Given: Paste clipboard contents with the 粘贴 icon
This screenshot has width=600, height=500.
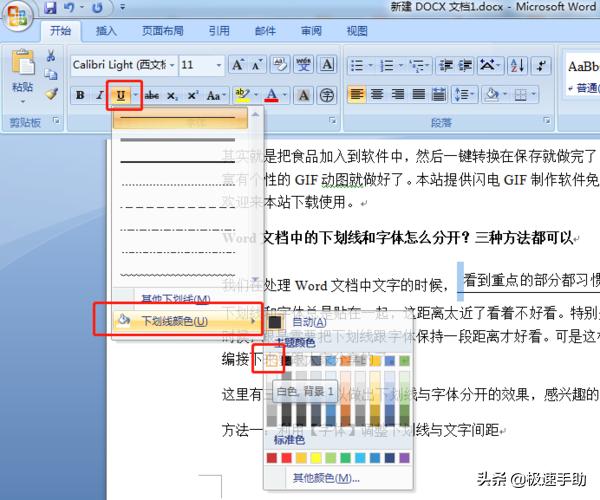Looking at the screenshot, I should click(x=22, y=62).
